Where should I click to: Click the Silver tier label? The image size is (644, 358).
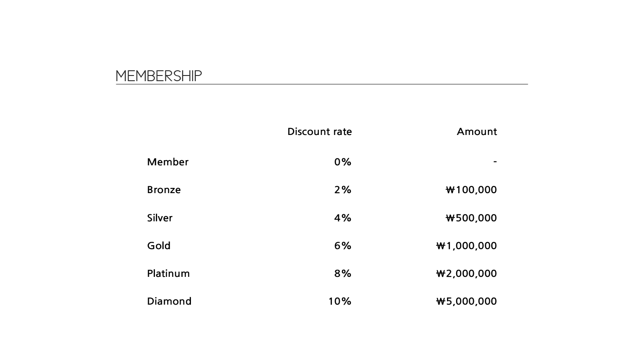coord(160,218)
